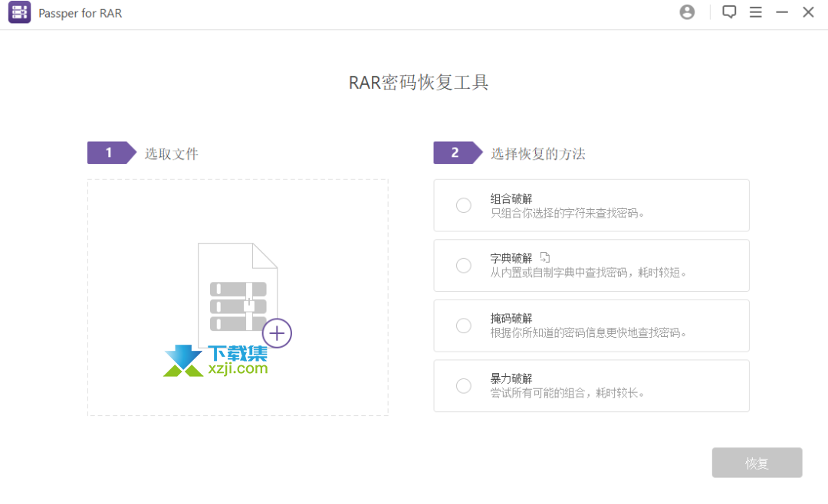This screenshot has height=504, width=828.
Task: Close the Passper for RAR window
Action: [x=809, y=12]
